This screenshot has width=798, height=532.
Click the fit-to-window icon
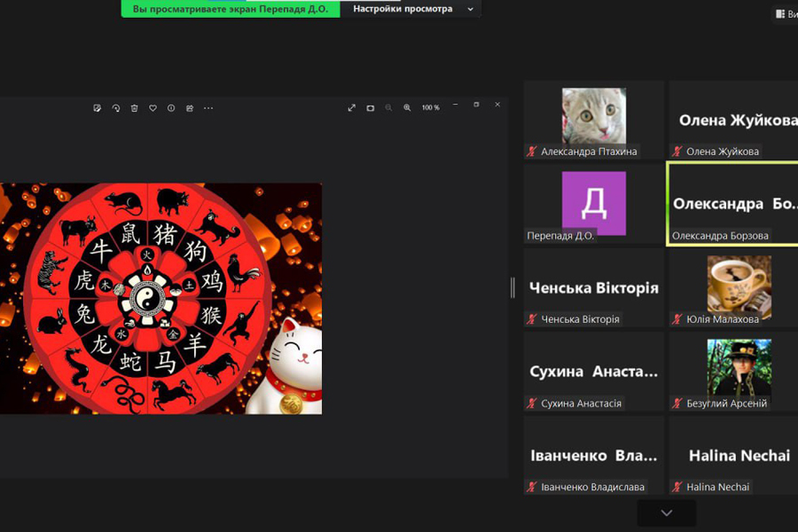[371, 108]
